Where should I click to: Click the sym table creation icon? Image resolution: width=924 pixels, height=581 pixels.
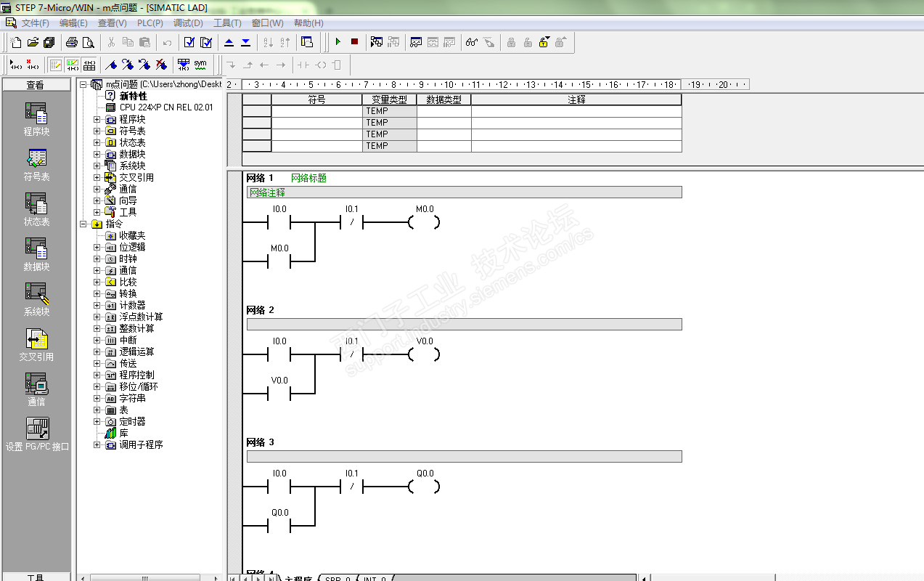[x=200, y=65]
